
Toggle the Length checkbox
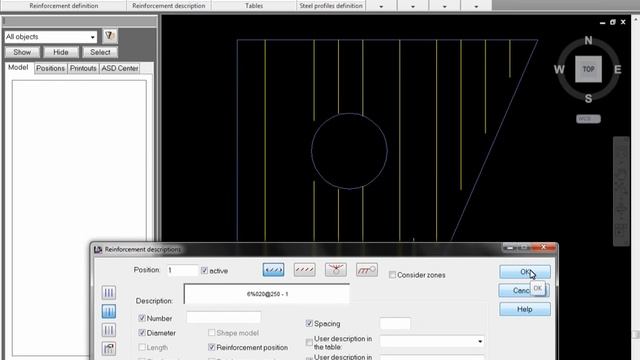pos(142,347)
